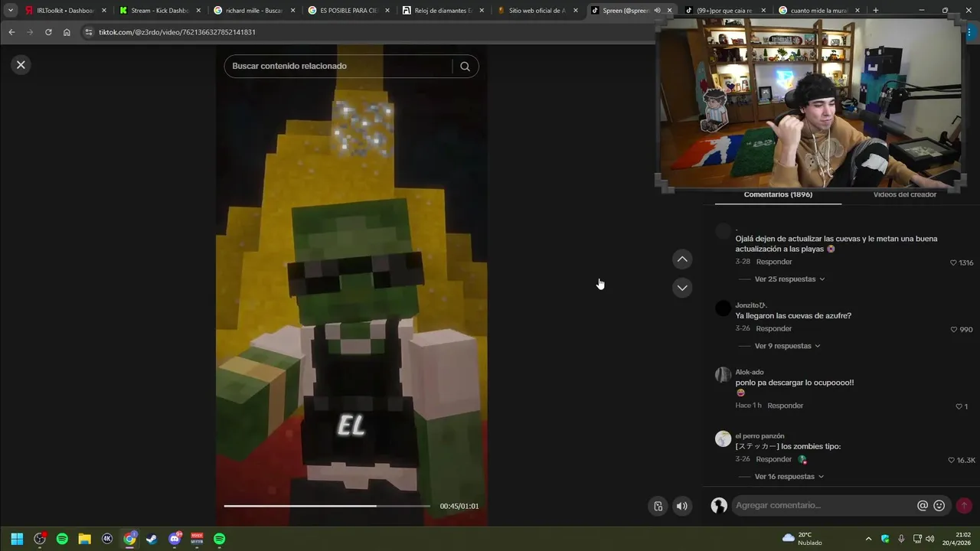Switch to Videos del creador tab
Image resolution: width=980 pixels, height=551 pixels.
tap(904, 195)
